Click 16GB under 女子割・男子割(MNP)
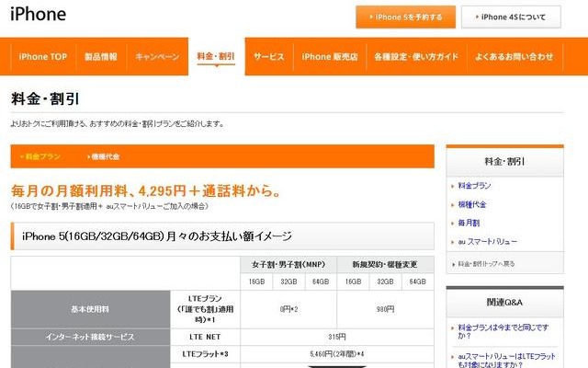Viewport: 588px width, 368px height. pyautogui.click(x=256, y=282)
